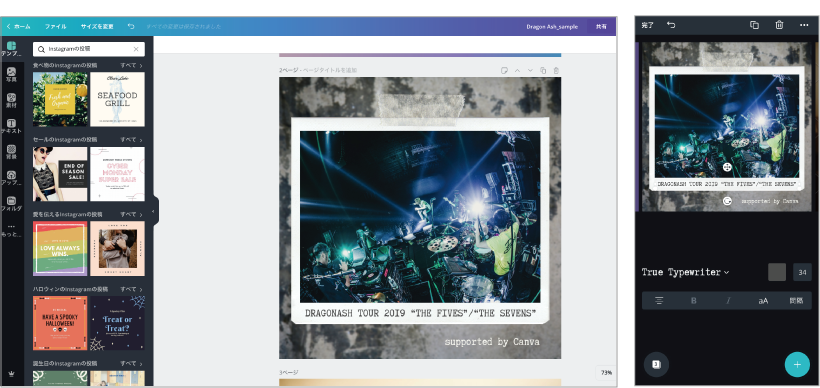Open the ファイル menu

click(55, 26)
